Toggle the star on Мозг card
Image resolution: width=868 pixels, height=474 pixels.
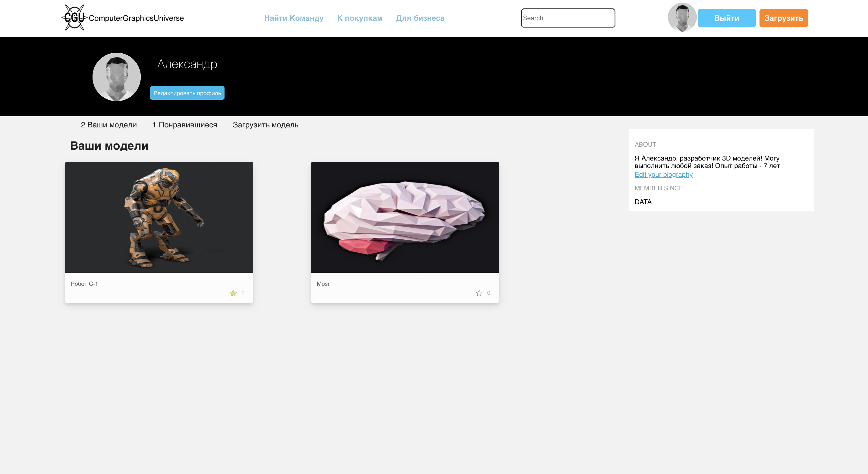click(479, 293)
